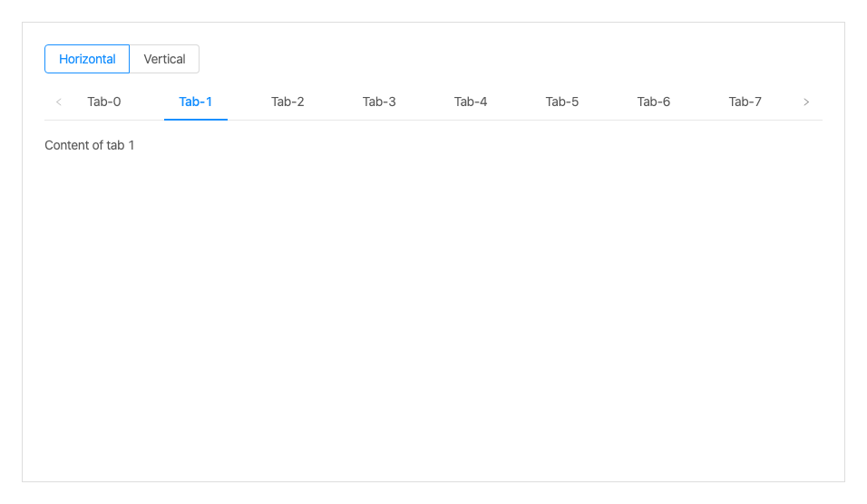Click the blue underline beneath Tab-1

click(x=196, y=119)
